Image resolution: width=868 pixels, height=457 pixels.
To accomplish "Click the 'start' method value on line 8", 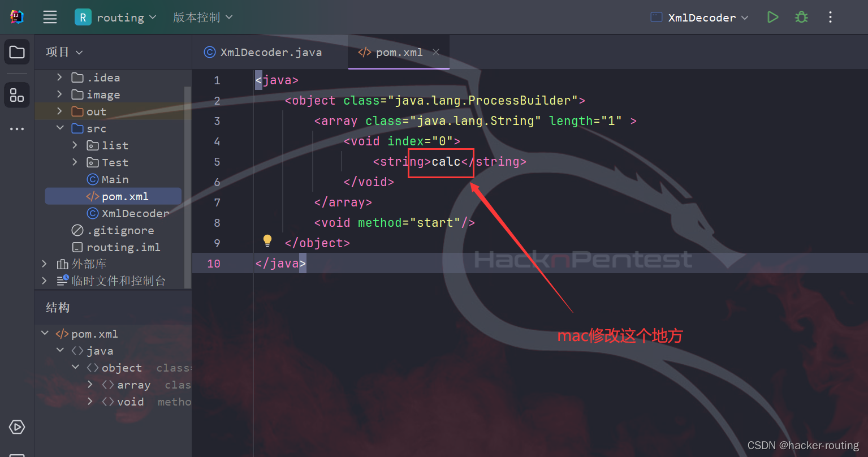I will (435, 223).
